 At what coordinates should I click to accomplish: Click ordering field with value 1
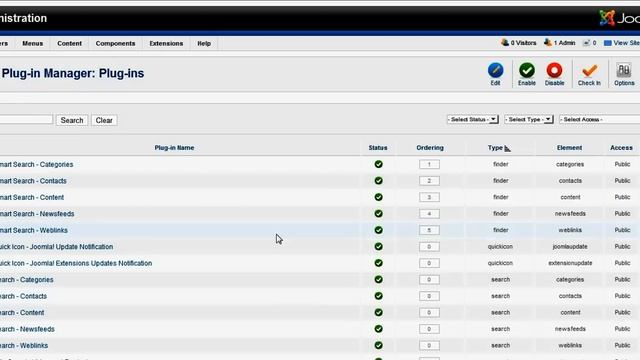pyautogui.click(x=429, y=164)
